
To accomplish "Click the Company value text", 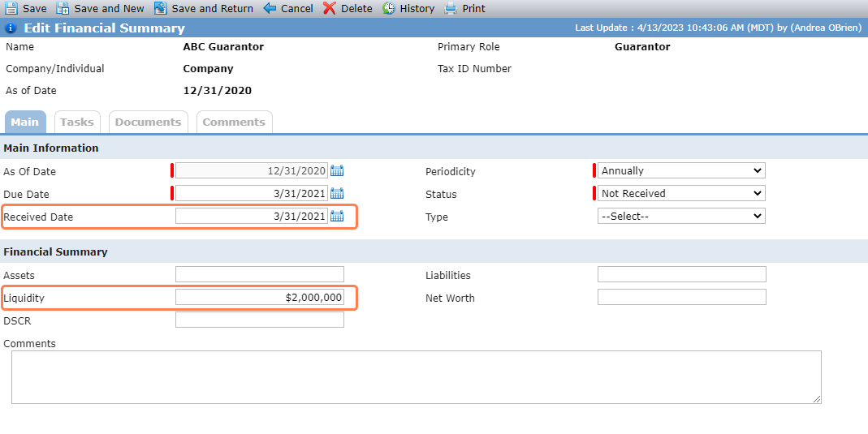I will (208, 69).
